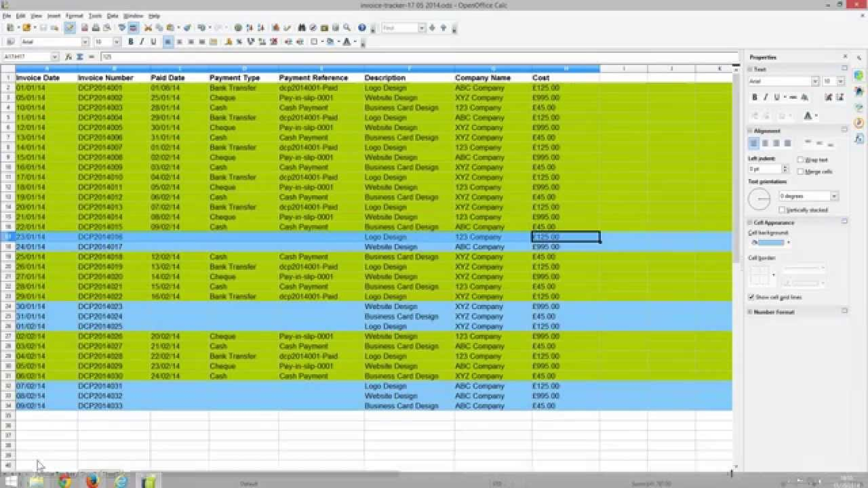
Task: Click the Help button on the toolbar
Action: (363, 28)
